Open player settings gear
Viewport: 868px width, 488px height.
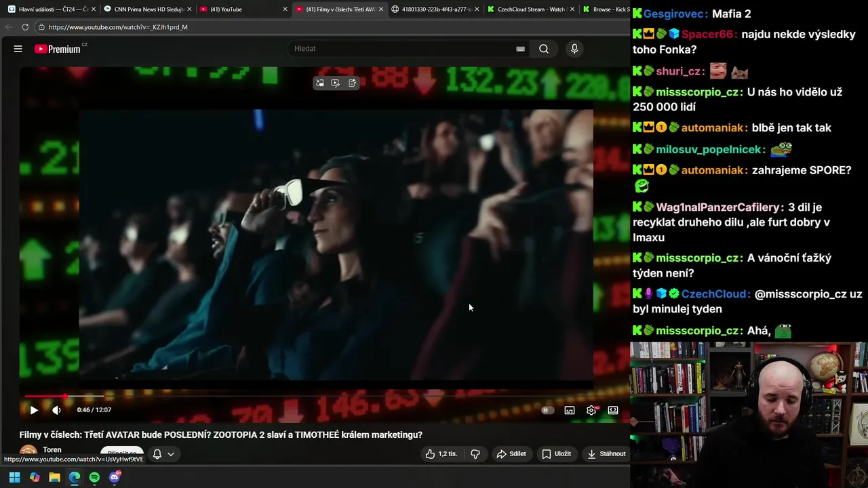[x=591, y=410]
